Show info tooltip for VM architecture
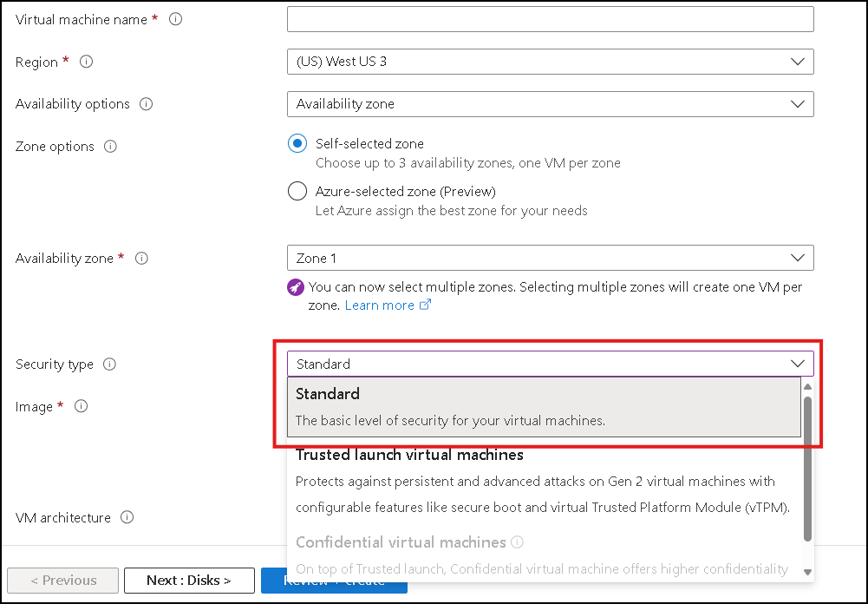The width and height of the screenshot is (868, 604). (x=127, y=517)
